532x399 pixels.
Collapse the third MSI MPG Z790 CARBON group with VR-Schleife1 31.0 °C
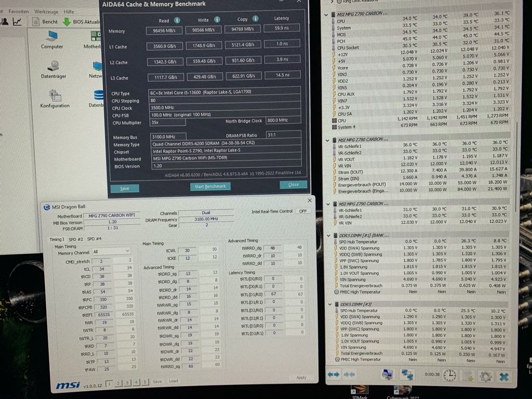[x=328, y=204]
